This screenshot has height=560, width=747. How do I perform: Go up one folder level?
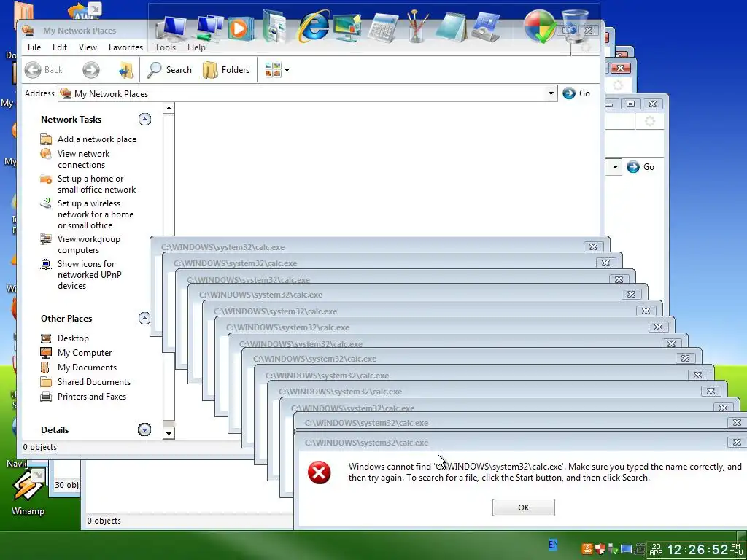click(125, 70)
